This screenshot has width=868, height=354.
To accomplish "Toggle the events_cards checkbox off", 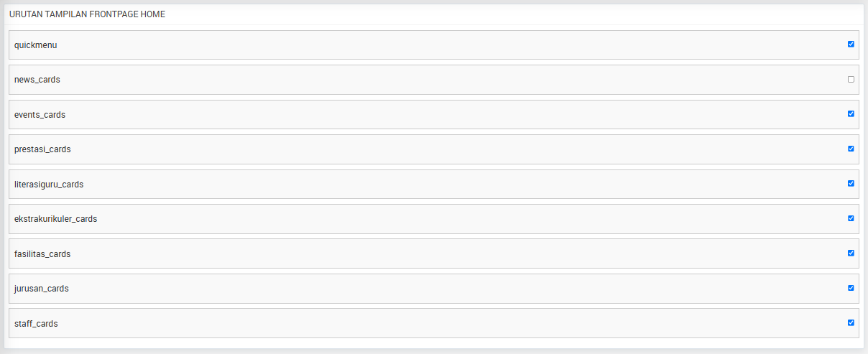I will point(851,113).
